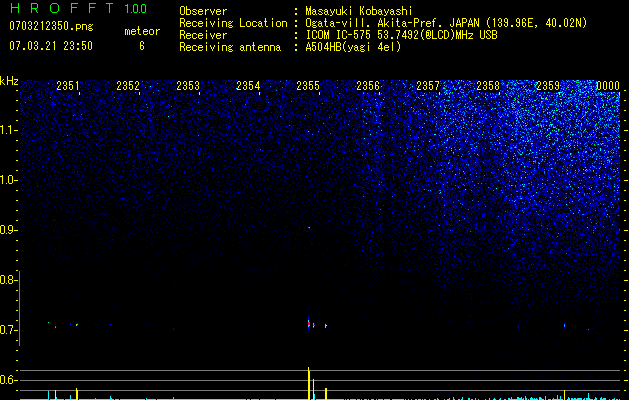Click the 1.0 frequency axis label
The width and height of the screenshot is (629, 400).
tap(9, 180)
